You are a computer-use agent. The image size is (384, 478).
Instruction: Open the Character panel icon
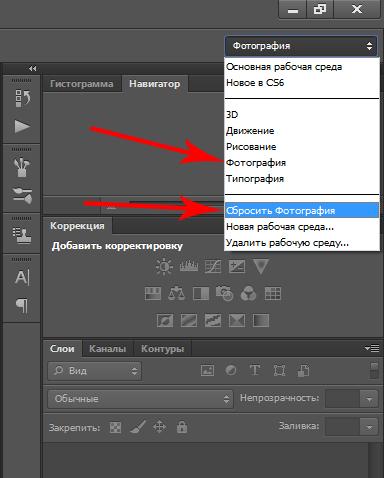(x=22, y=277)
